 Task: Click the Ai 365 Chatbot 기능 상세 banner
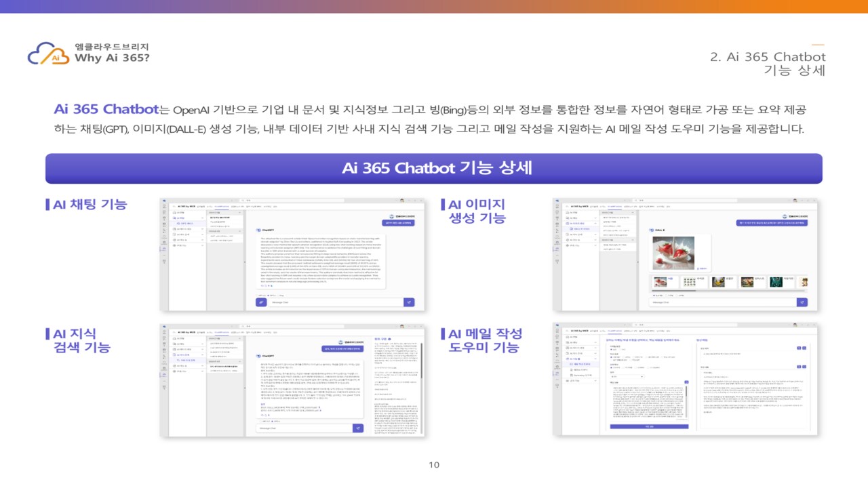434,168
